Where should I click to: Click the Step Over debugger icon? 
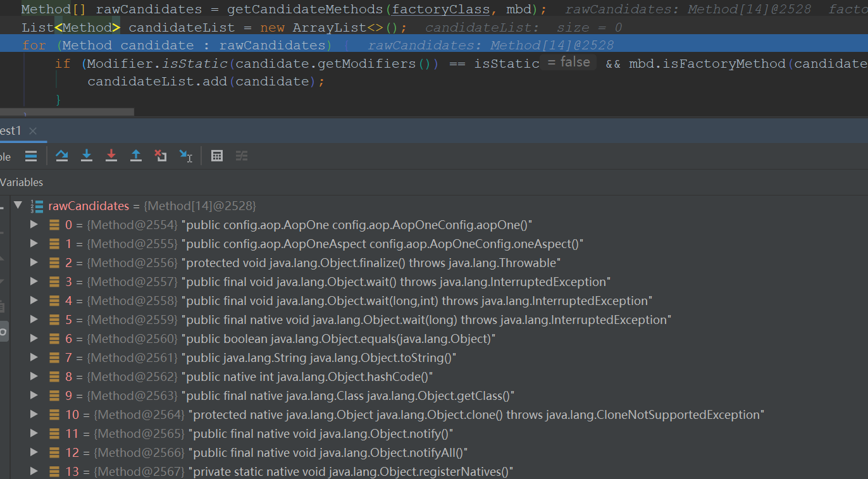(61, 156)
